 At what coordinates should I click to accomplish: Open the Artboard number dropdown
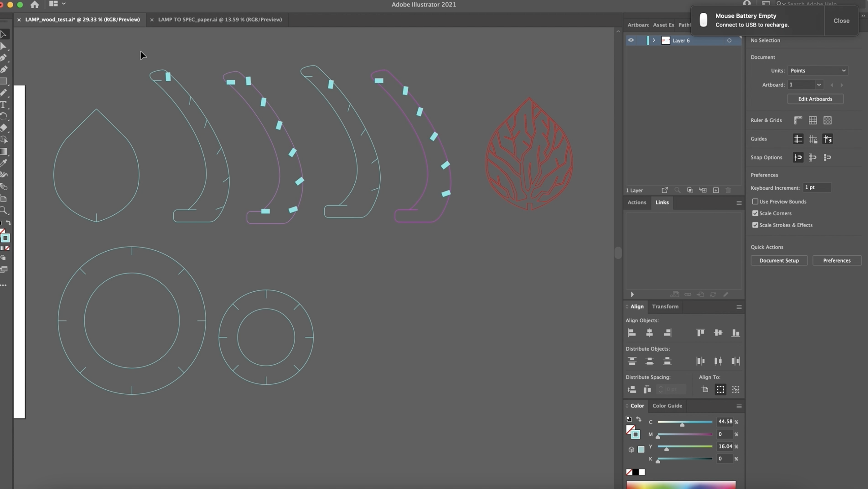tap(818, 85)
